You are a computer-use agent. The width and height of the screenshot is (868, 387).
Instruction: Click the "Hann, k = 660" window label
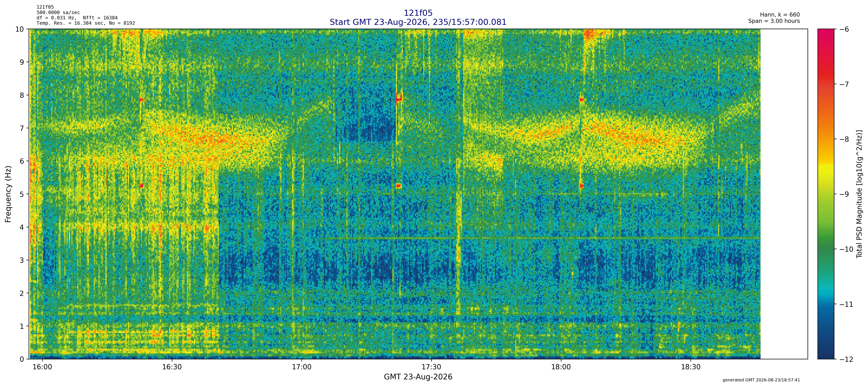click(780, 15)
